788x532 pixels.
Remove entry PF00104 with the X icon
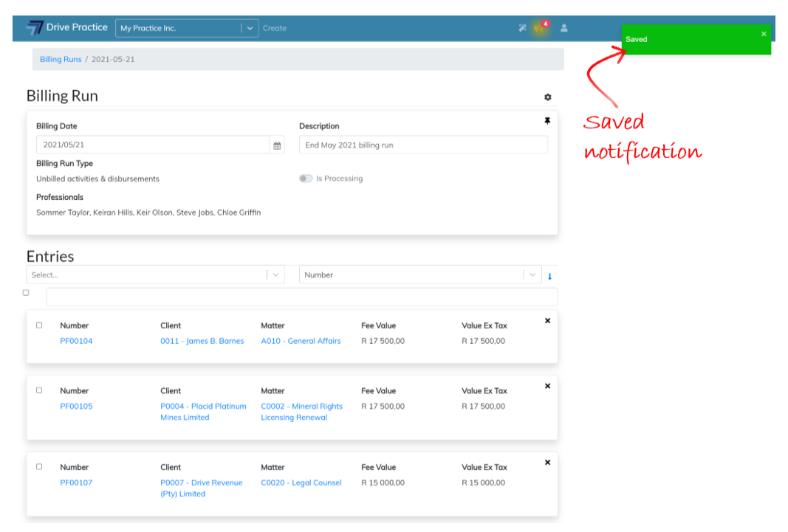click(x=547, y=321)
